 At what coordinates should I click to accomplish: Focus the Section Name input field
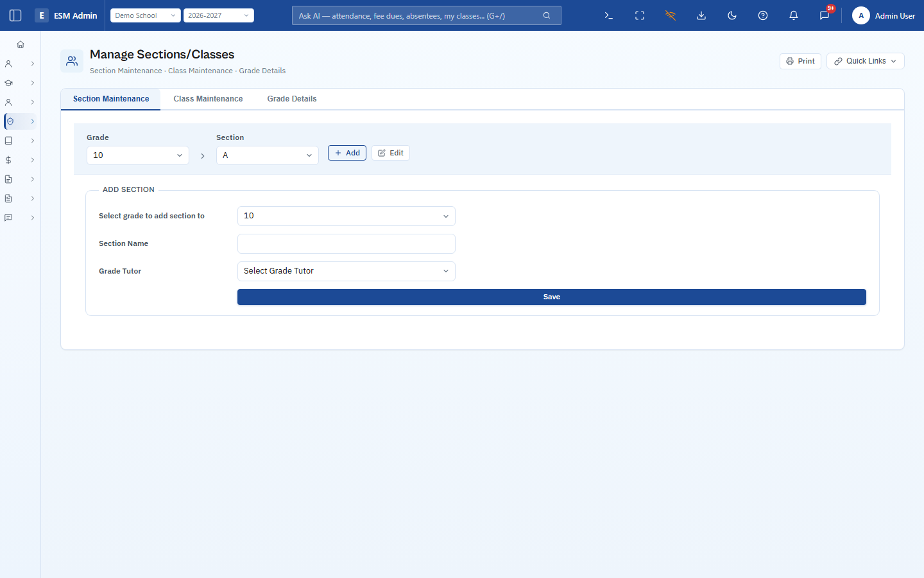(346, 243)
